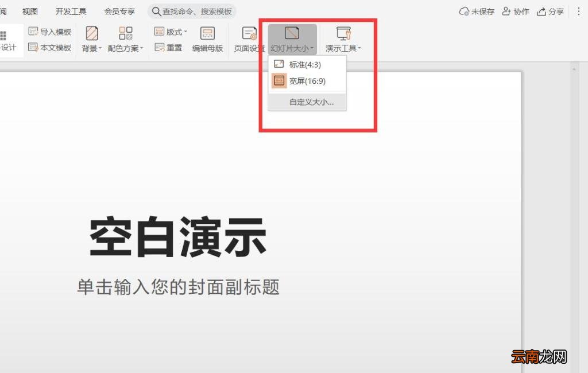Click the 幻灯片大小 slide icon
This screenshot has width=588, height=373.
click(292, 33)
